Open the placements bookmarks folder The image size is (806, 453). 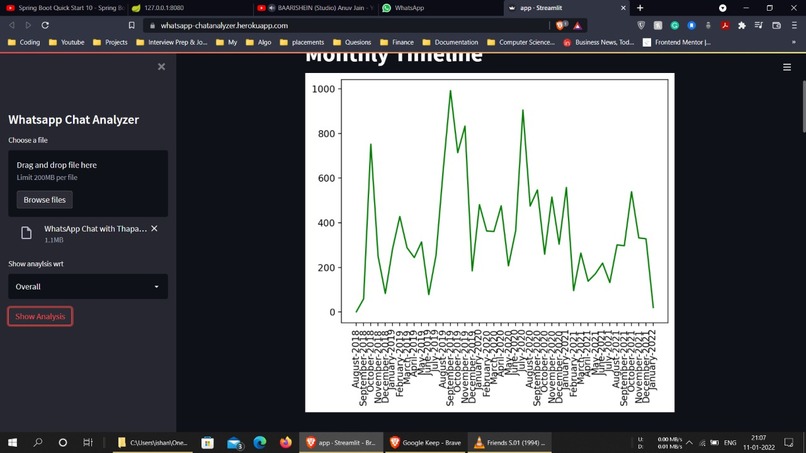(x=302, y=42)
